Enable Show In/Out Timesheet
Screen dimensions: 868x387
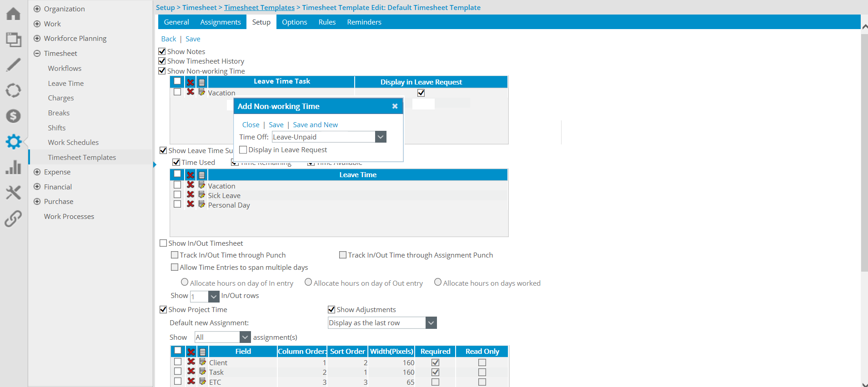(163, 243)
